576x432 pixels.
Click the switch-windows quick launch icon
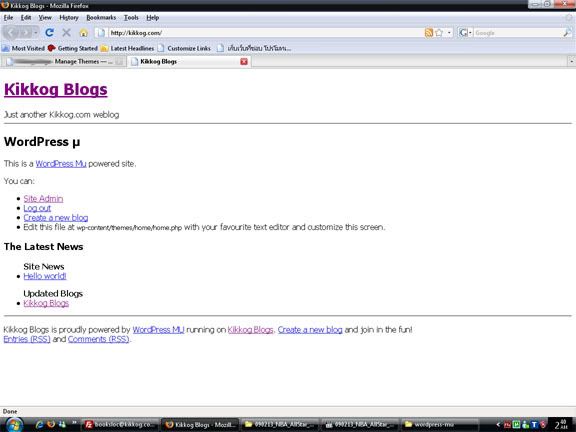[62, 424]
